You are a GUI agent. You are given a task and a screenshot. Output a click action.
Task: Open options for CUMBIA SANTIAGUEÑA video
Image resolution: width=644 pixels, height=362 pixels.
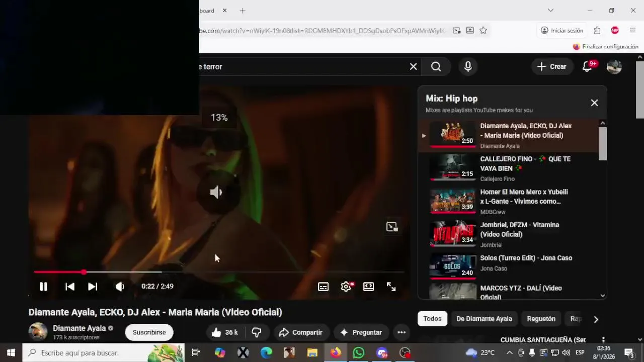point(603,340)
